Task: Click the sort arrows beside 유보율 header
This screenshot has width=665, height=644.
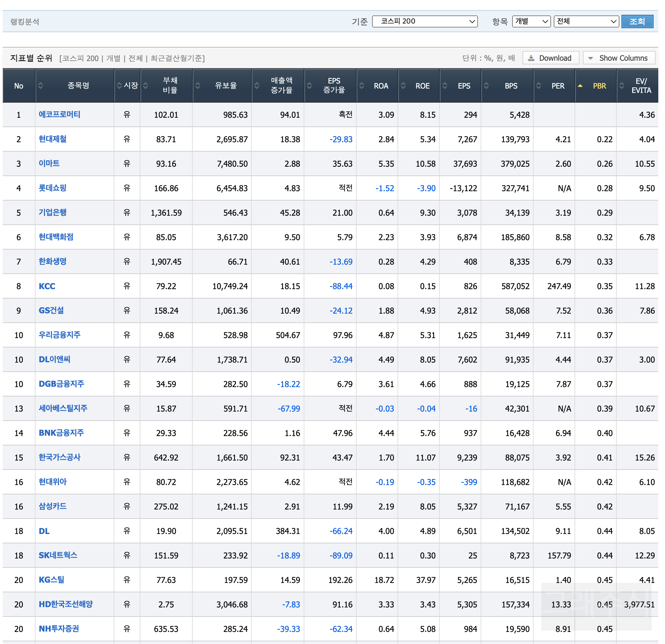Action: coord(198,86)
